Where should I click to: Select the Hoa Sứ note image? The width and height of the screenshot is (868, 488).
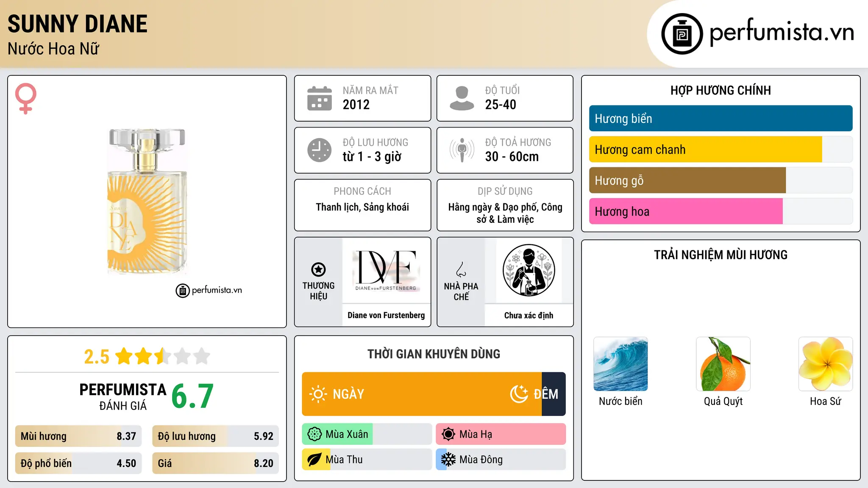pyautogui.click(x=826, y=364)
